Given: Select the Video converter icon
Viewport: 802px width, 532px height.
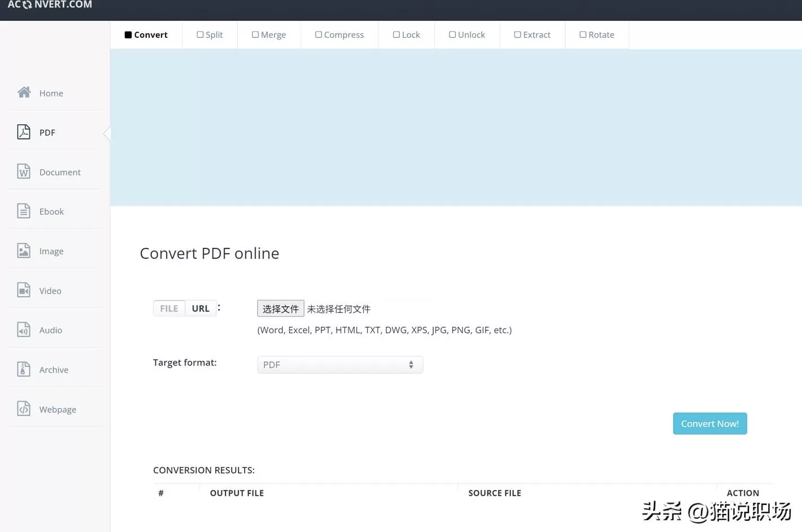Looking at the screenshot, I should click(24, 290).
